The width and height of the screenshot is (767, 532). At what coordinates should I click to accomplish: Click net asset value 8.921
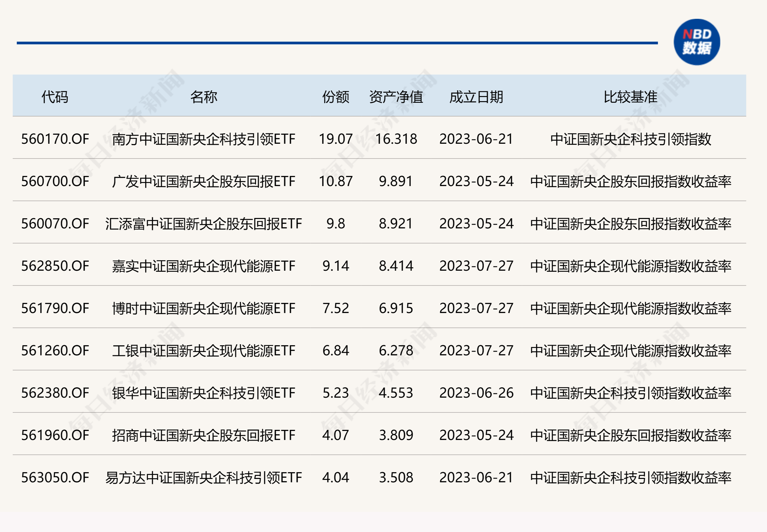point(396,224)
